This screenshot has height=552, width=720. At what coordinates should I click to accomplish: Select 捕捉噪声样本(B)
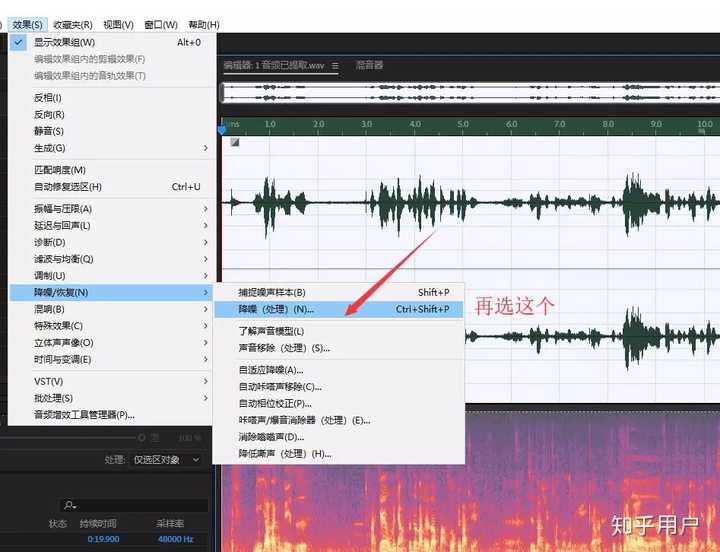[x=339, y=293]
